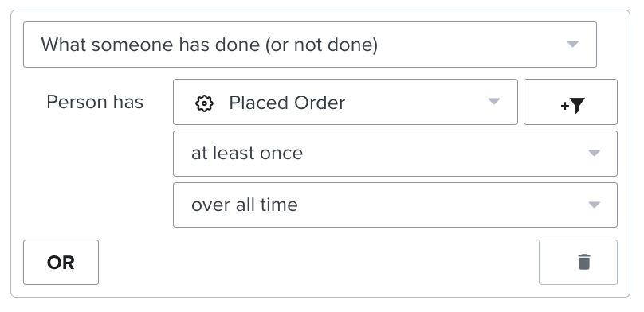Click the at least once text

point(247,154)
